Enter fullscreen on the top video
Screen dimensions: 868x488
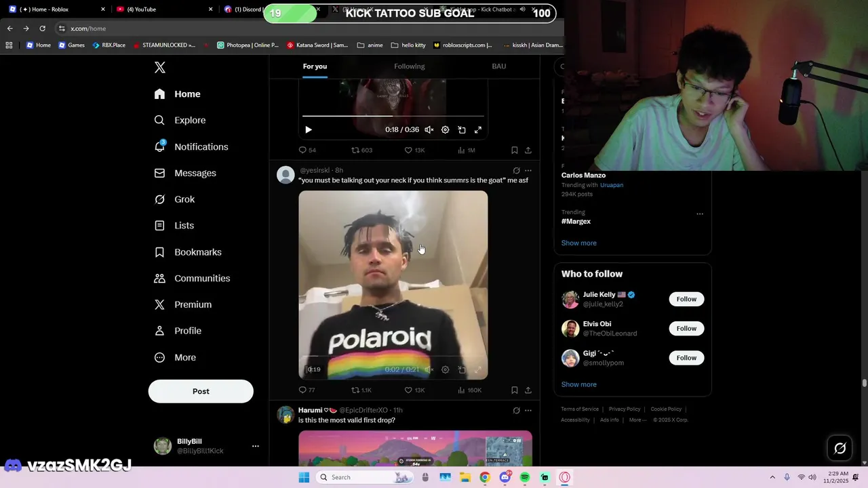coord(478,129)
